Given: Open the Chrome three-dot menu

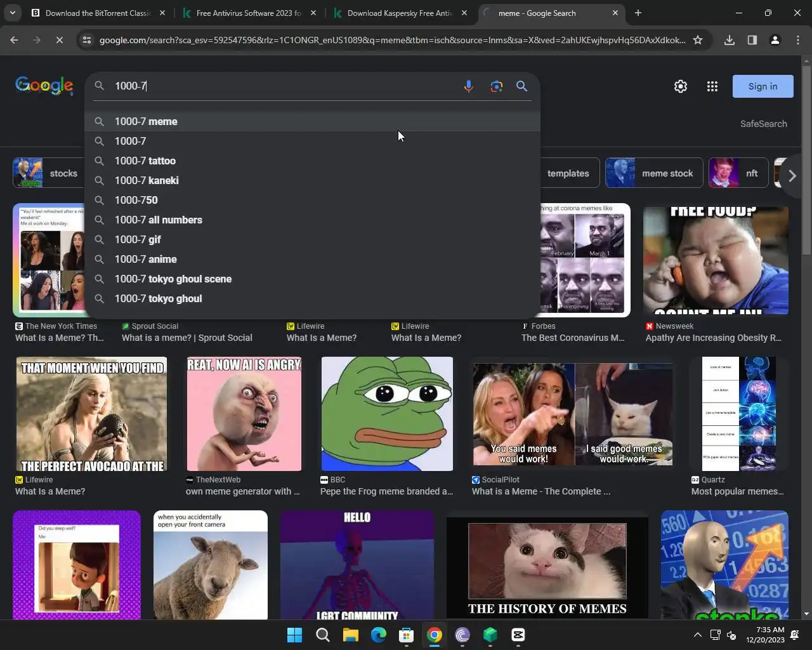Looking at the screenshot, I should coord(798,40).
